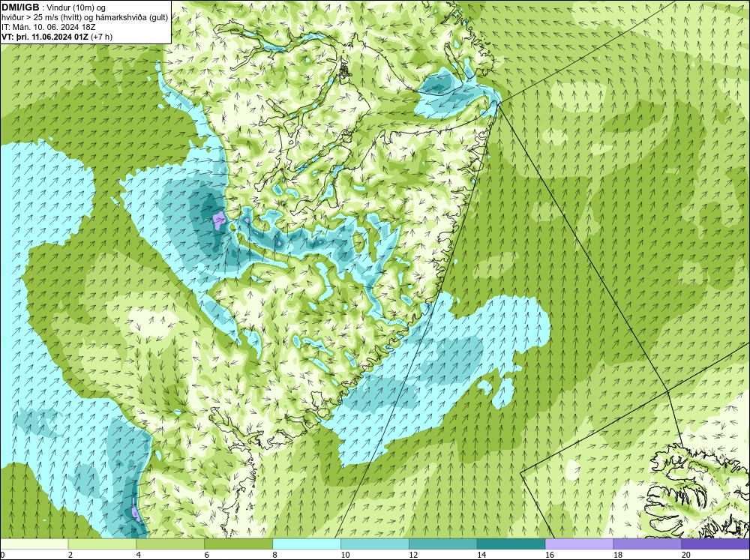Select the pale yellow 0–2 m/s swatch
The height and width of the screenshot is (560, 750).
34,544
